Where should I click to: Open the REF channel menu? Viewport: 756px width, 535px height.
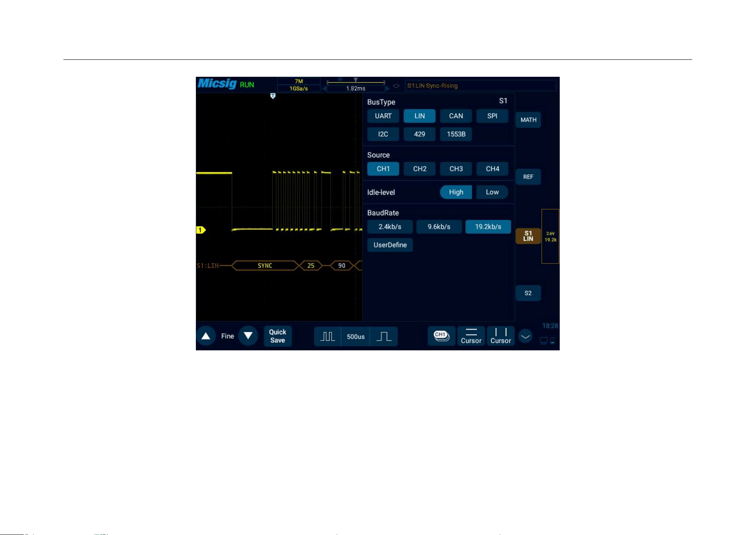coord(528,177)
